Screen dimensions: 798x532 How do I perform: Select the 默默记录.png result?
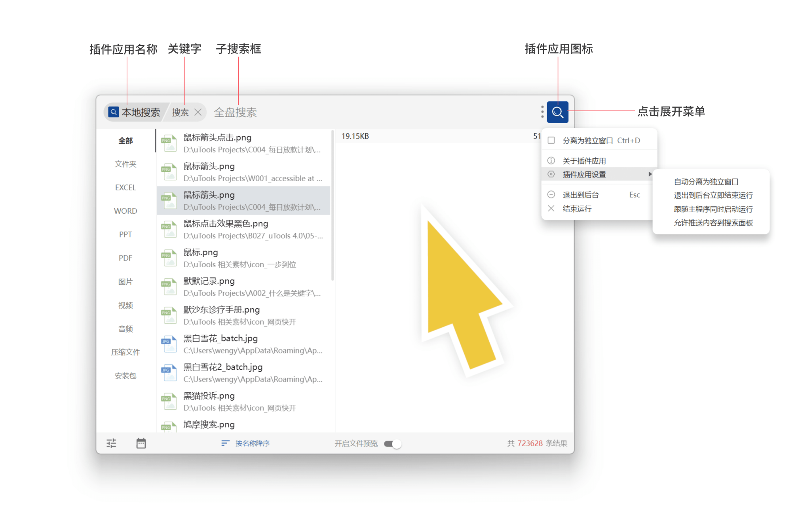point(243,287)
